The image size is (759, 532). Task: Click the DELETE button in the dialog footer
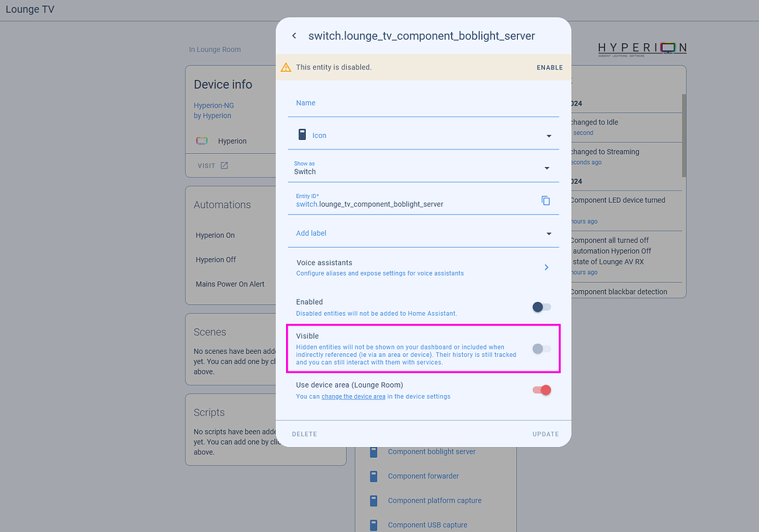pos(304,434)
